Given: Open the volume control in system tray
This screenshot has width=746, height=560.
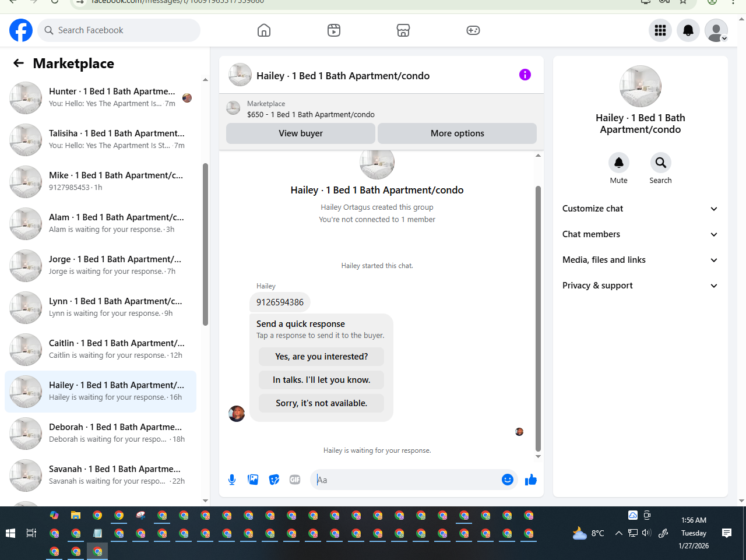Looking at the screenshot, I should pos(646,533).
